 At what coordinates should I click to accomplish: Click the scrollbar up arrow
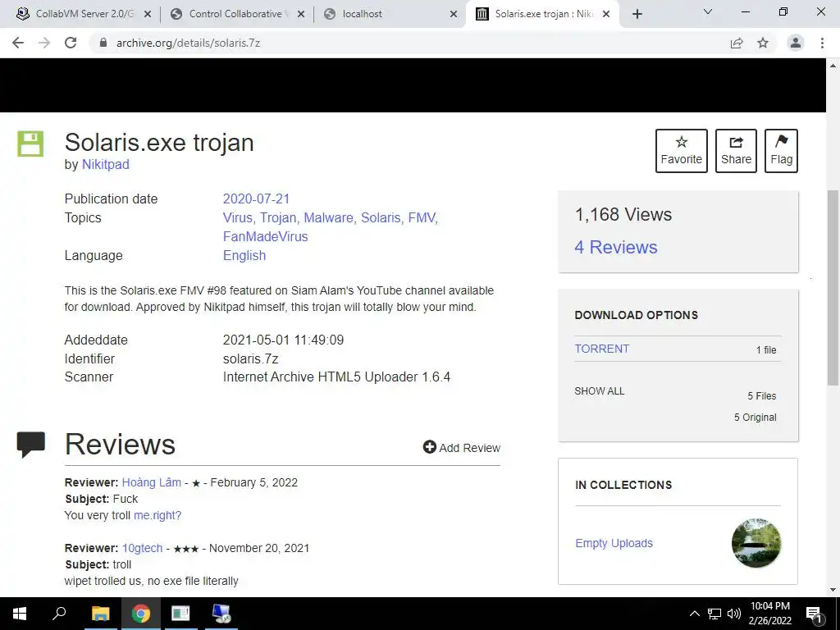[833, 66]
